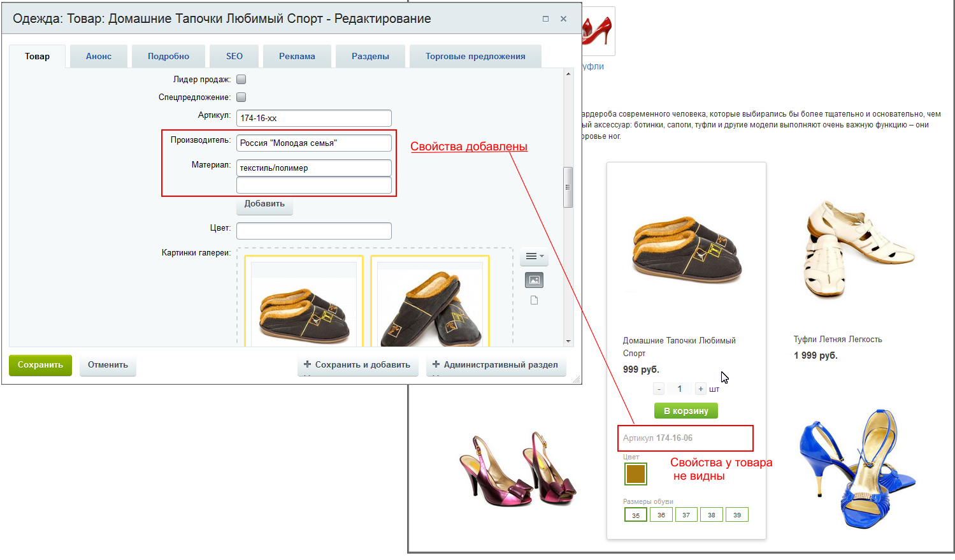Image resolution: width=955 pixels, height=560 pixels.
Task: Open the Анонс tab
Action: point(99,56)
